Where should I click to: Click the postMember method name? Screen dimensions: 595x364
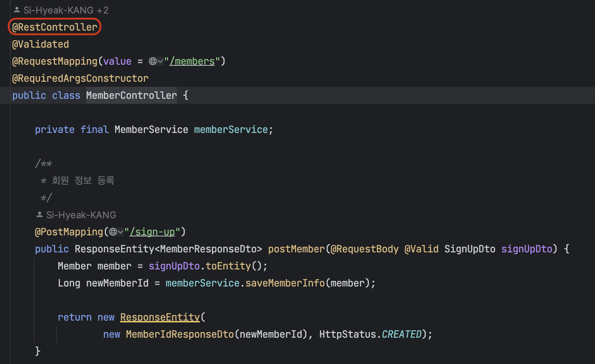pyautogui.click(x=296, y=249)
